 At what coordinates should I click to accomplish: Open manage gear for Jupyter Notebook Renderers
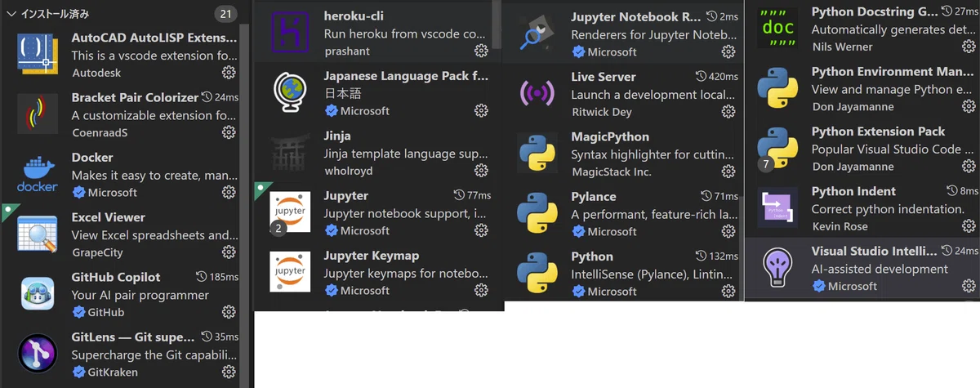(728, 51)
